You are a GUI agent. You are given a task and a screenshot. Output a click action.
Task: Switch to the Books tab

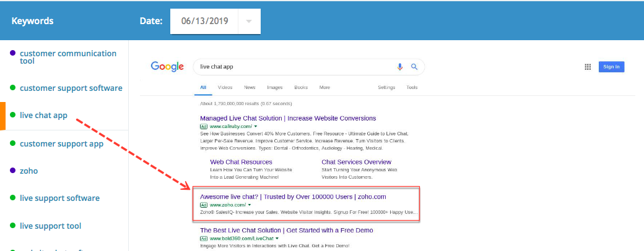(x=301, y=87)
